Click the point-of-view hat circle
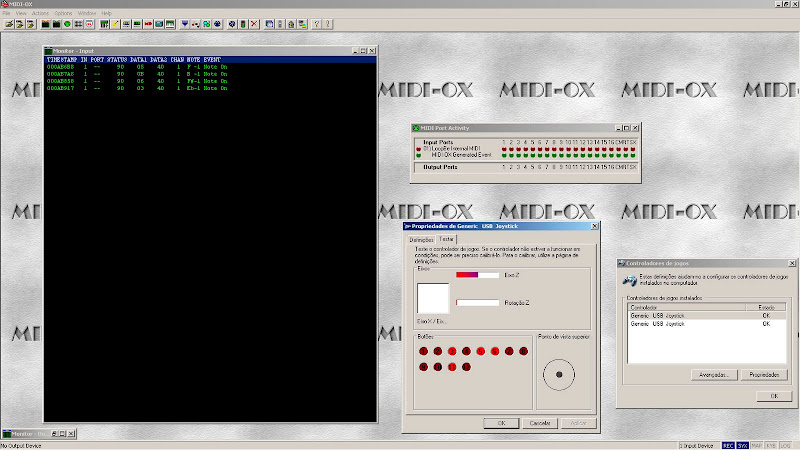This screenshot has width=800, height=450. [559, 374]
